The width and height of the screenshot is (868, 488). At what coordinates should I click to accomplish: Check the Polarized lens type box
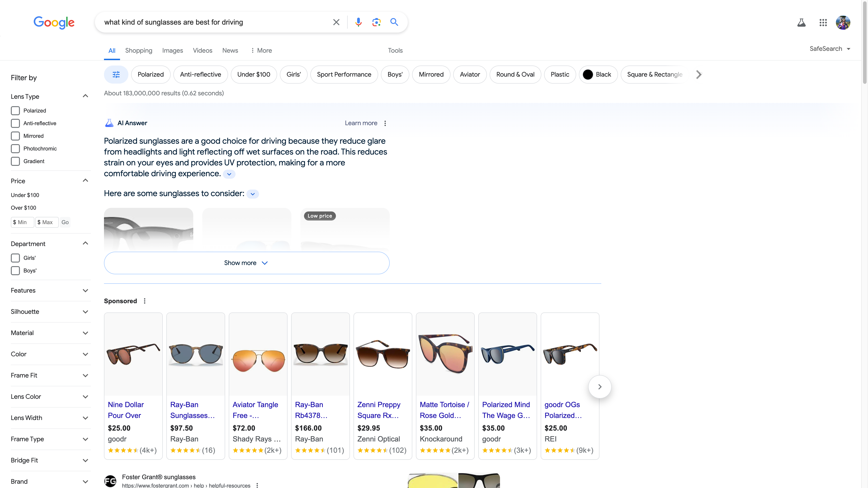tap(15, 111)
